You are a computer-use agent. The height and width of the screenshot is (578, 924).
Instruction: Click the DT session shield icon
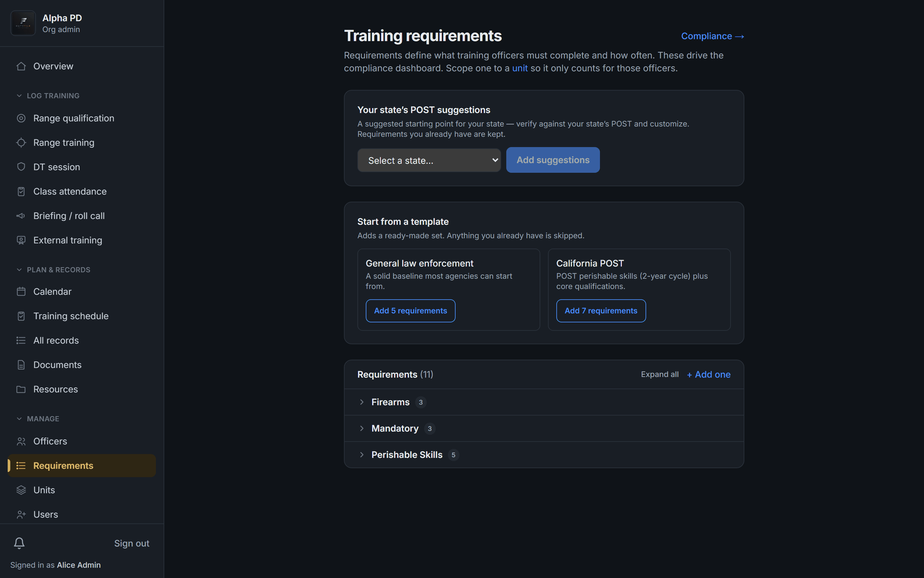[x=21, y=167]
